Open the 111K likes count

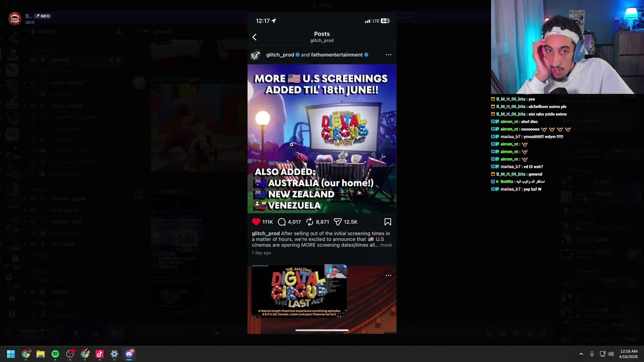pos(267,222)
